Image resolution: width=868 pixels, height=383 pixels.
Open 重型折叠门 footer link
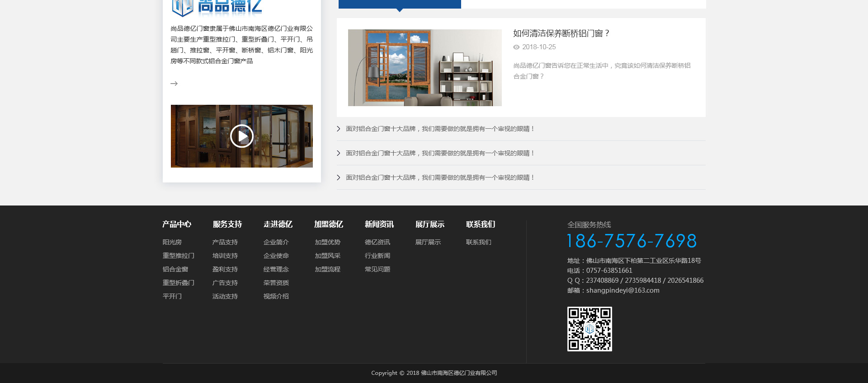179,283
